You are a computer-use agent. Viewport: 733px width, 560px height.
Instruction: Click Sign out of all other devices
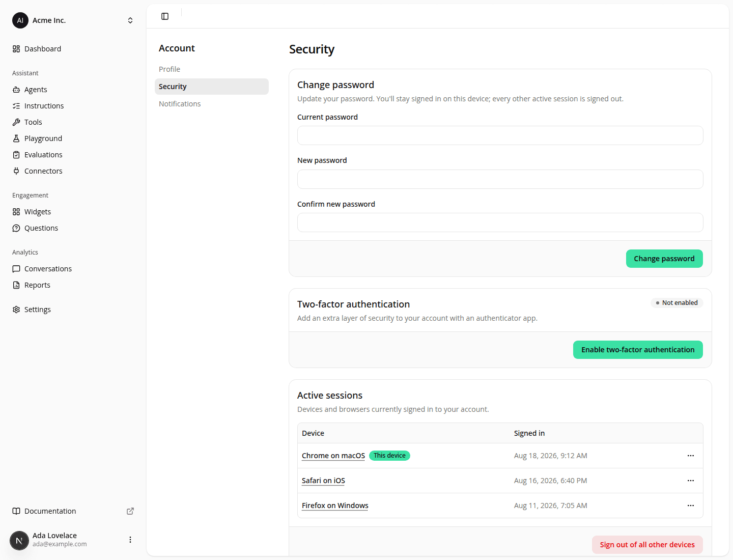[647, 545]
